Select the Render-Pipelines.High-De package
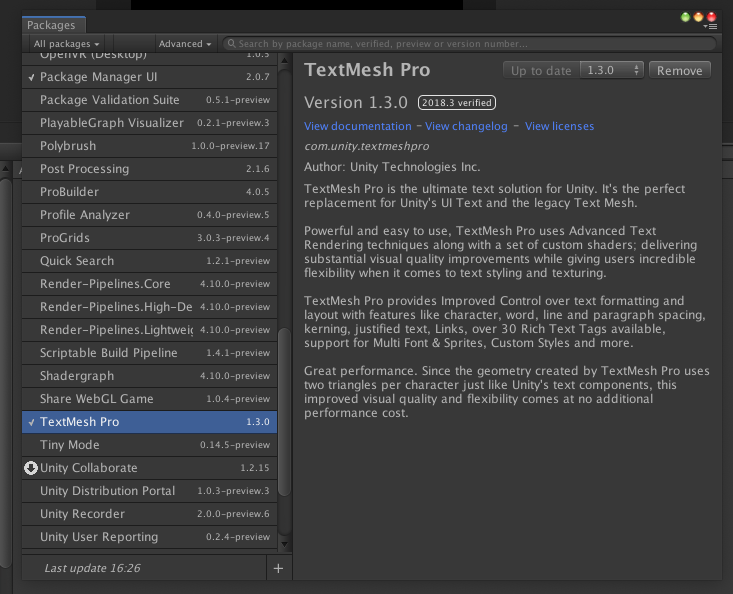The width and height of the screenshot is (733, 594). click(x=149, y=307)
